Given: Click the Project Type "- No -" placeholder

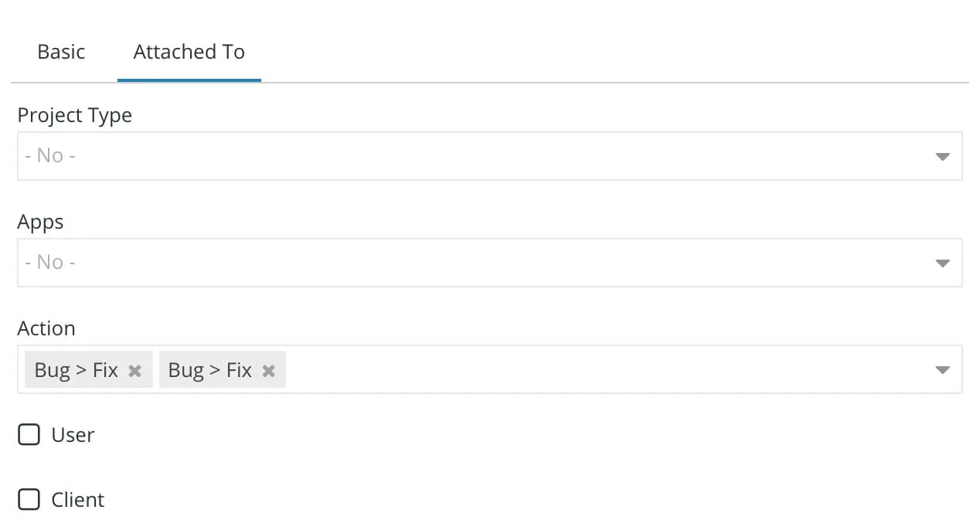Looking at the screenshot, I should tap(50, 155).
